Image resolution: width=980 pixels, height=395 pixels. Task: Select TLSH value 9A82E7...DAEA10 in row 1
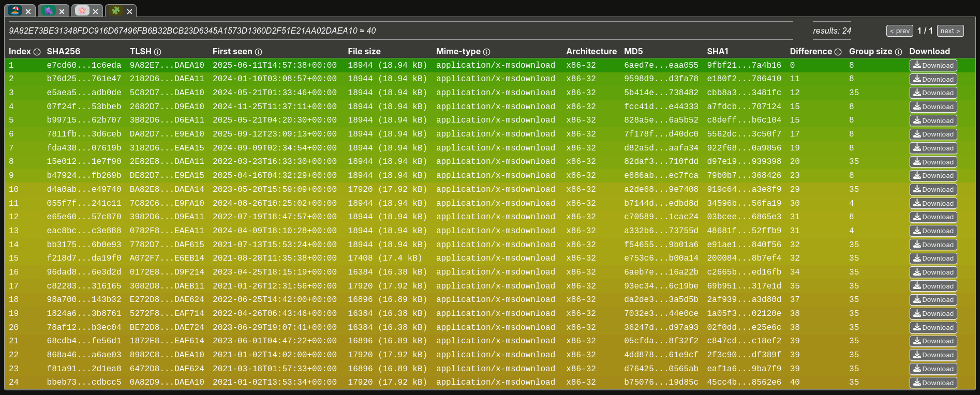tap(167, 65)
